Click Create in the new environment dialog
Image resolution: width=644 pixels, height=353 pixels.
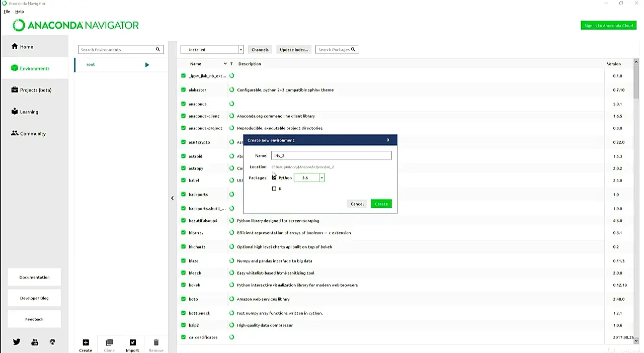pos(381,204)
